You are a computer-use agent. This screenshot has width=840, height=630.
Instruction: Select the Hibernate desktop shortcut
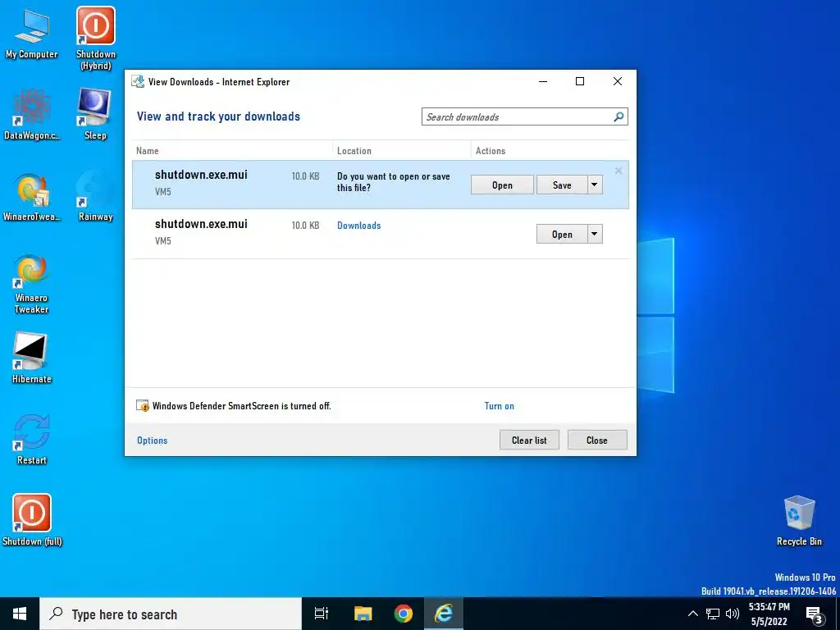tap(32, 358)
